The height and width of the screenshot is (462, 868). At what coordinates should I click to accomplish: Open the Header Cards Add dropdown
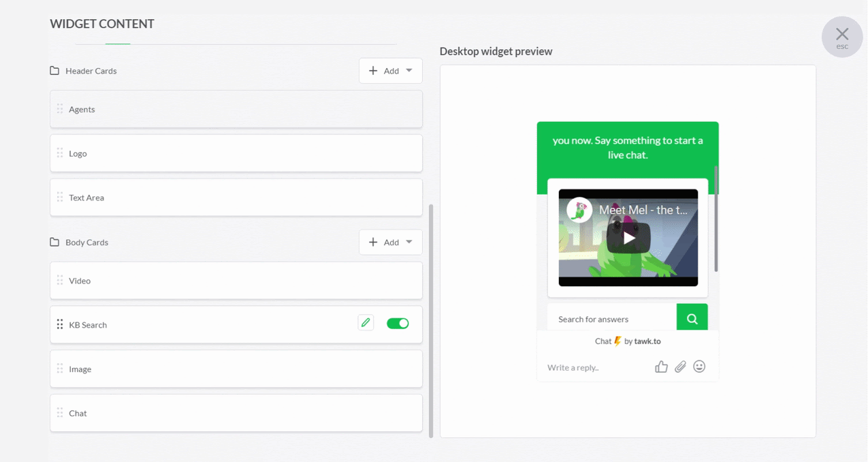391,71
